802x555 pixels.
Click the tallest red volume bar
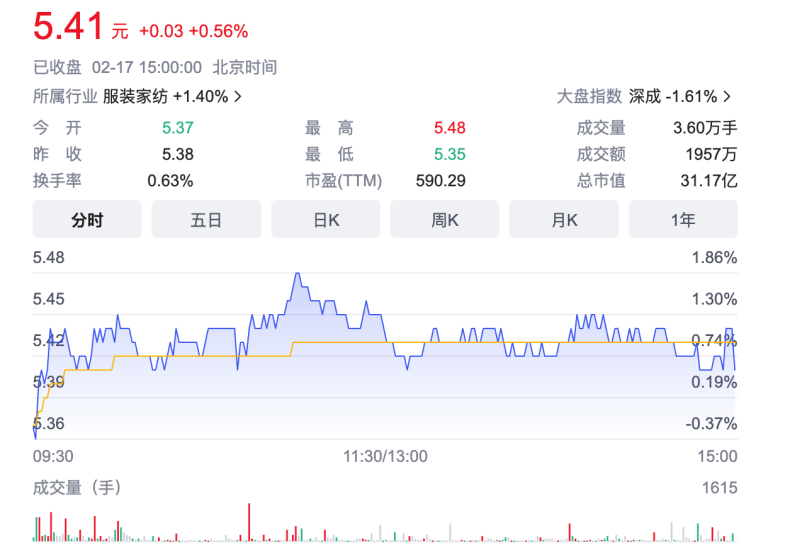[247, 522]
